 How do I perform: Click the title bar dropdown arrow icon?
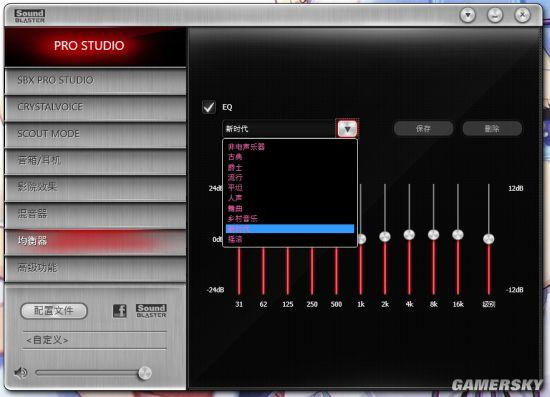pos(468,15)
